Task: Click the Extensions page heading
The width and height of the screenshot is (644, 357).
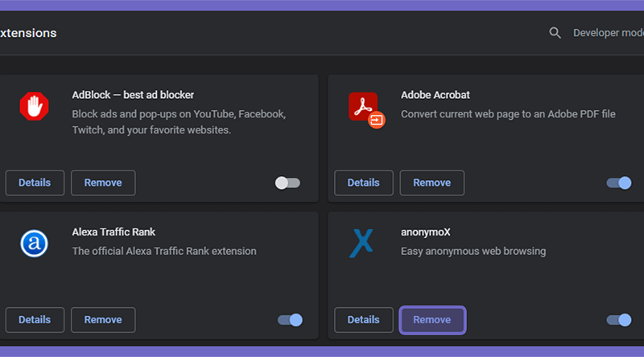Action: point(28,33)
